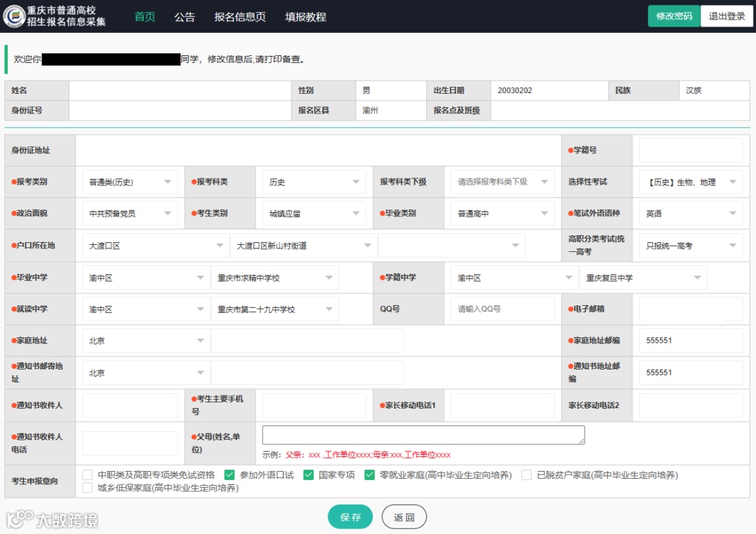
Task: Expand the 重庆复旦中学 school dropdown
Action: point(643,278)
